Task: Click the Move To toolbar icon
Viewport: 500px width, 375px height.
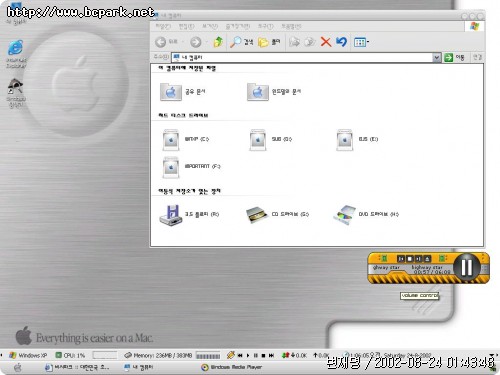Action: 294,42
